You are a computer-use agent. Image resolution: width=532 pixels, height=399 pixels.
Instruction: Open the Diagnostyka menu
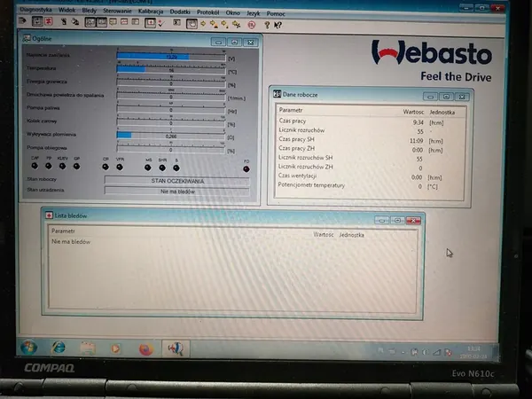[x=34, y=10]
